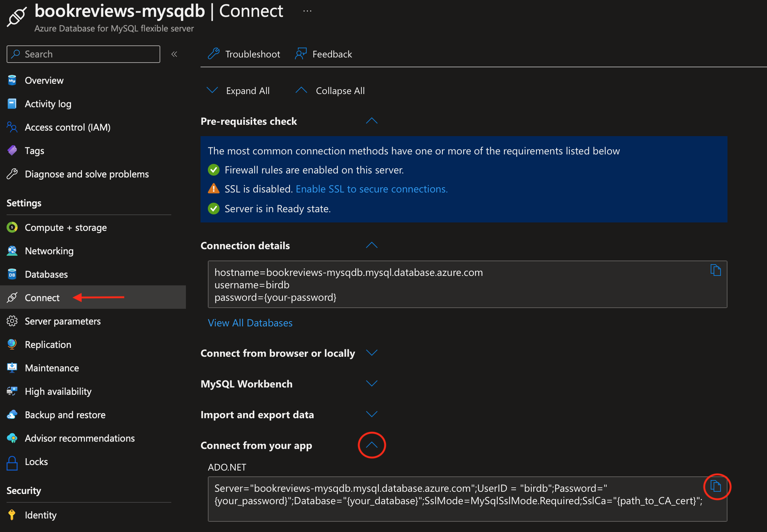Click the Replication globe icon
767x532 pixels.
pos(12,344)
